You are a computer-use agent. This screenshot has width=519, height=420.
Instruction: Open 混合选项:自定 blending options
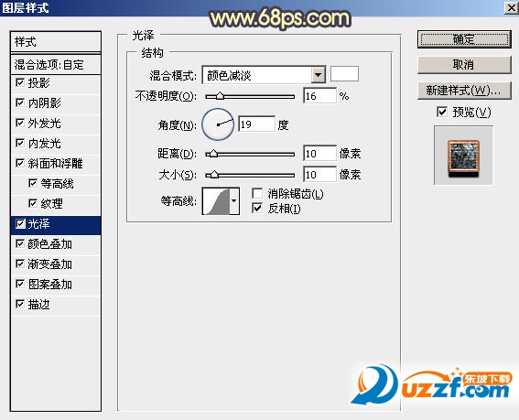(56, 65)
